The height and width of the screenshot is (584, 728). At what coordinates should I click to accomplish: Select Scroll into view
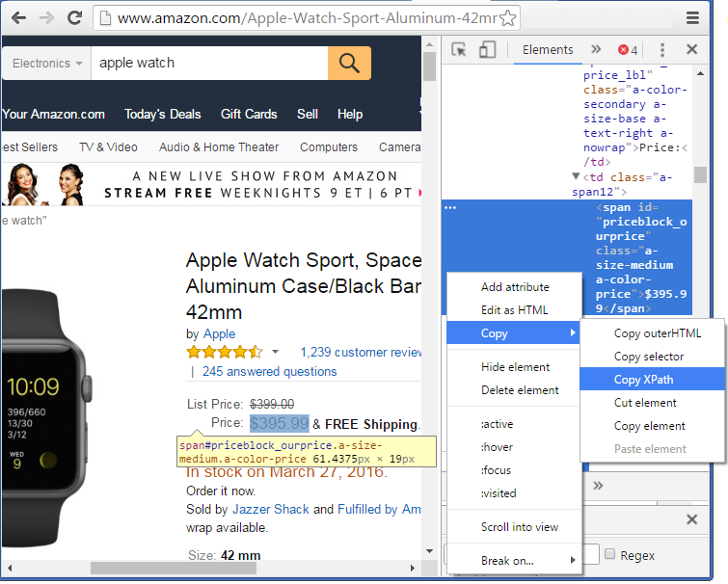click(x=514, y=527)
